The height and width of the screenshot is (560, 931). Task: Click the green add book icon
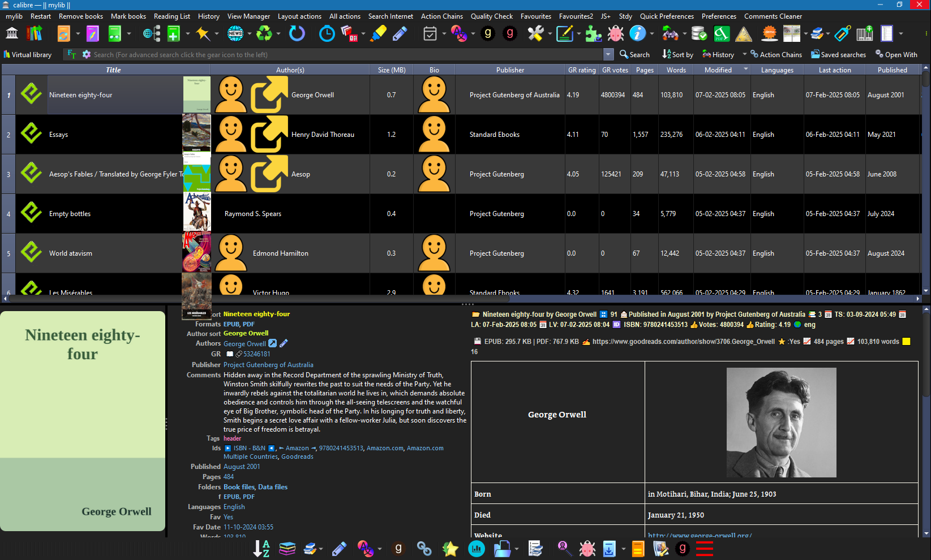[174, 34]
